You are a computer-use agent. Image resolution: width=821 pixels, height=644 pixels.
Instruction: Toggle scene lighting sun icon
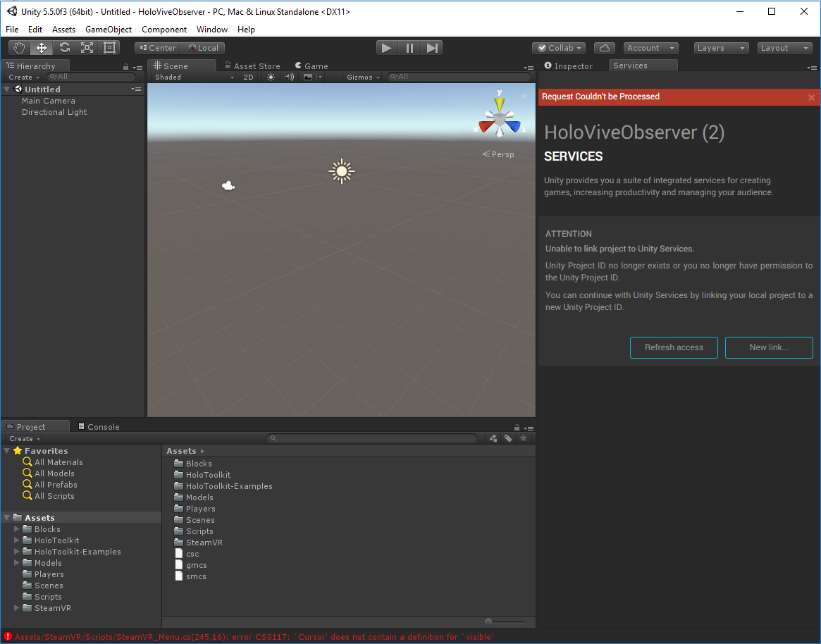(x=271, y=77)
